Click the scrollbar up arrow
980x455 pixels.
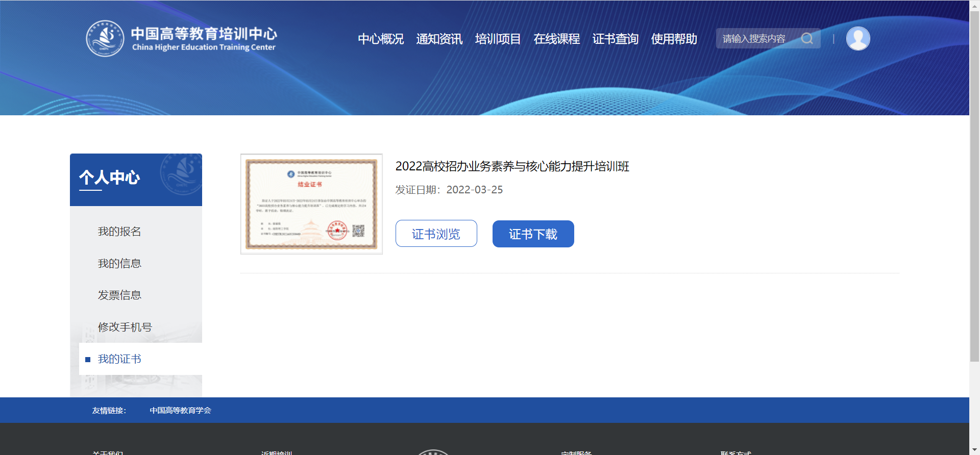(x=974, y=5)
